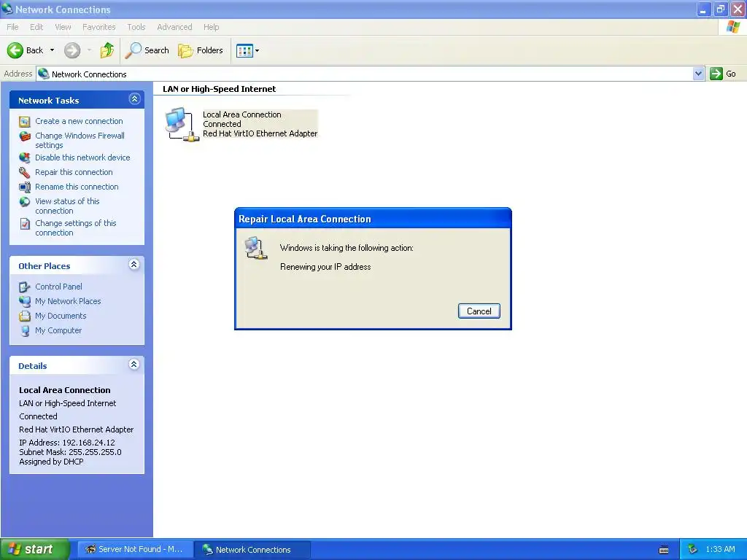Click the Repair connection wrench icon
Screen dimensions: 747x560
tap(25, 172)
